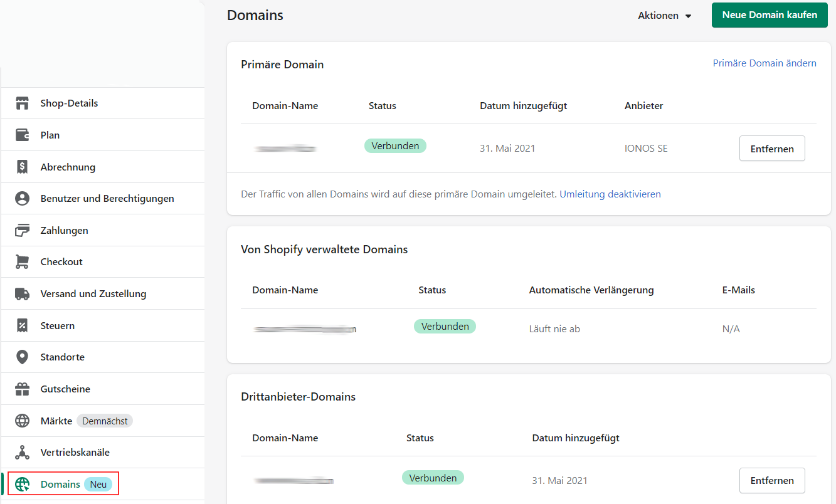Click the Plan wallet icon
Viewport: 836px width, 504px height.
23,135
